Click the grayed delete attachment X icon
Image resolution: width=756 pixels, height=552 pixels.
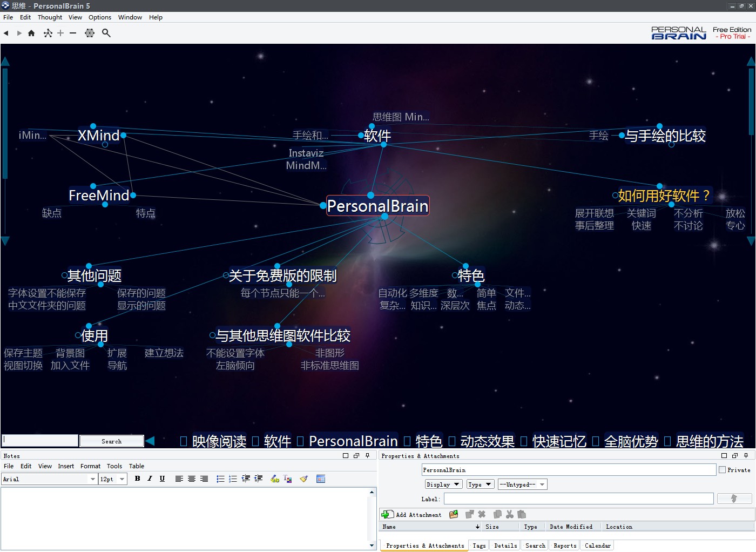click(482, 514)
